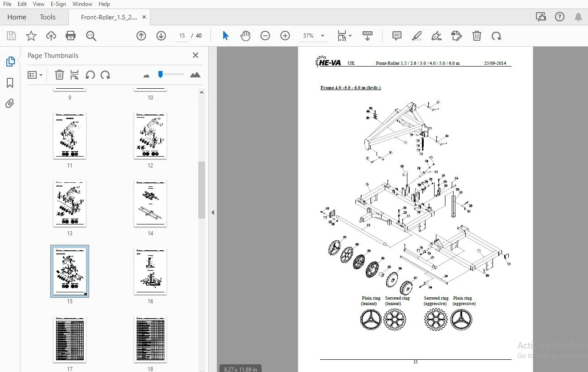Viewport: 588px width, 372px height.
Task: Delete selected pages in the thumbnails panel
Action: (59, 75)
